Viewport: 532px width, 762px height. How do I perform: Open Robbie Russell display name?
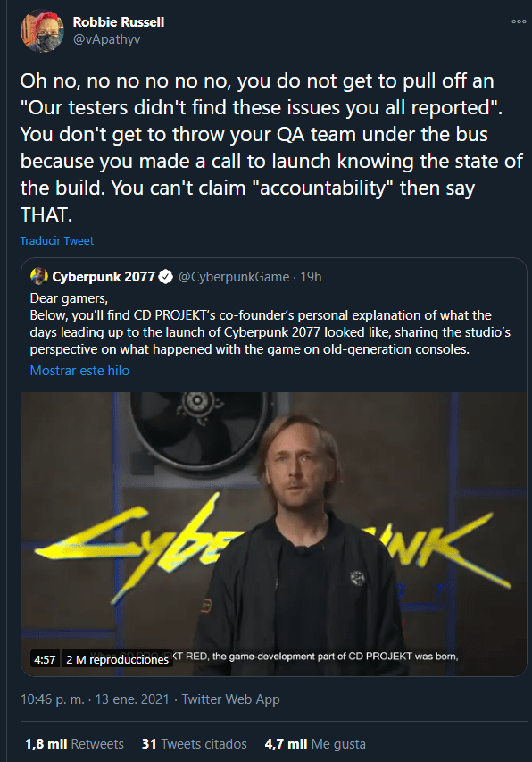(x=119, y=22)
